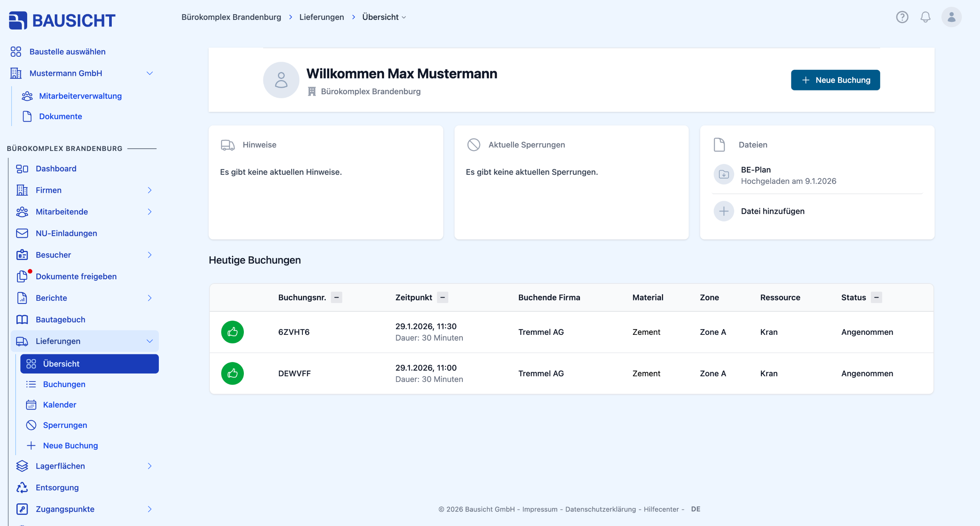This screenshot has width=980, height=526.
Task: Click the plus icon for Datei hinzufügen
Action: pyautogui.click(x=724, y=211)
